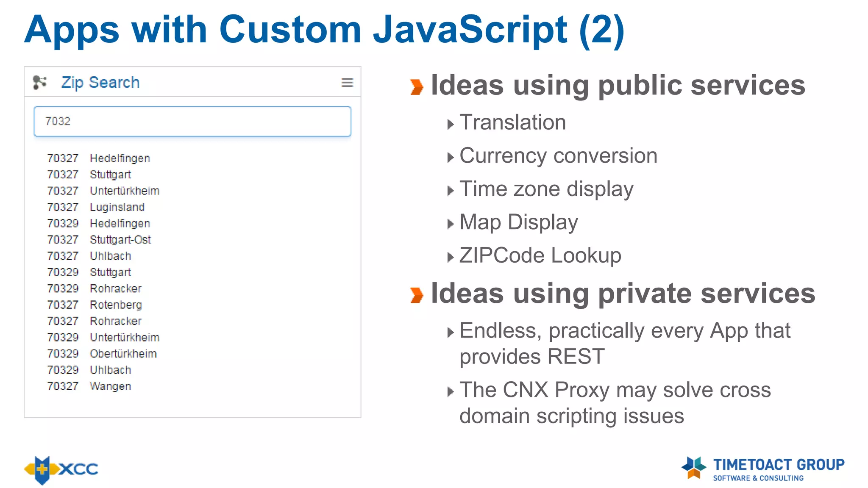Select the 70327 Untertürkheim result
This screenshot has width=868, height=488.
pyautogui.click(x=103, y=191)
